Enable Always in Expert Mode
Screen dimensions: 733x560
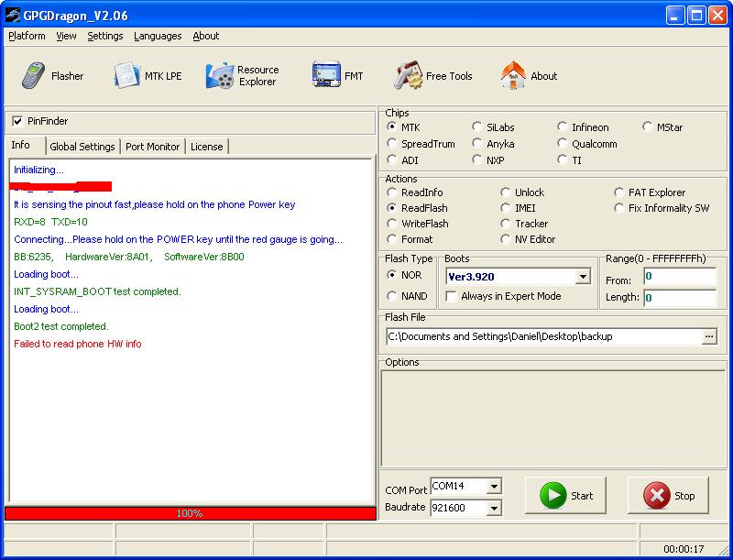pyautogui.click(x=451, y=296)
